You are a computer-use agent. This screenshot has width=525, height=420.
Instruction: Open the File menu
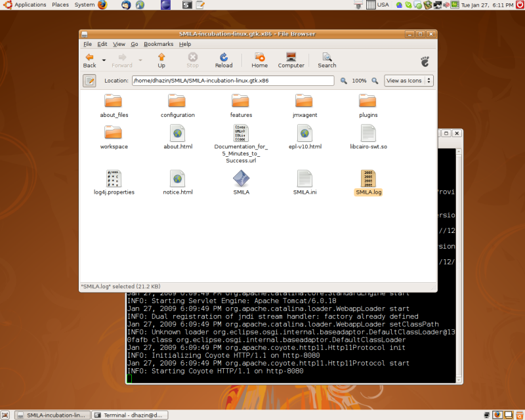(87, 44)
